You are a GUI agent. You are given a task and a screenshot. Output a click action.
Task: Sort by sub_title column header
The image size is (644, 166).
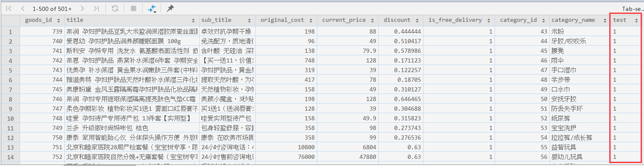click(x=227, y=20)
